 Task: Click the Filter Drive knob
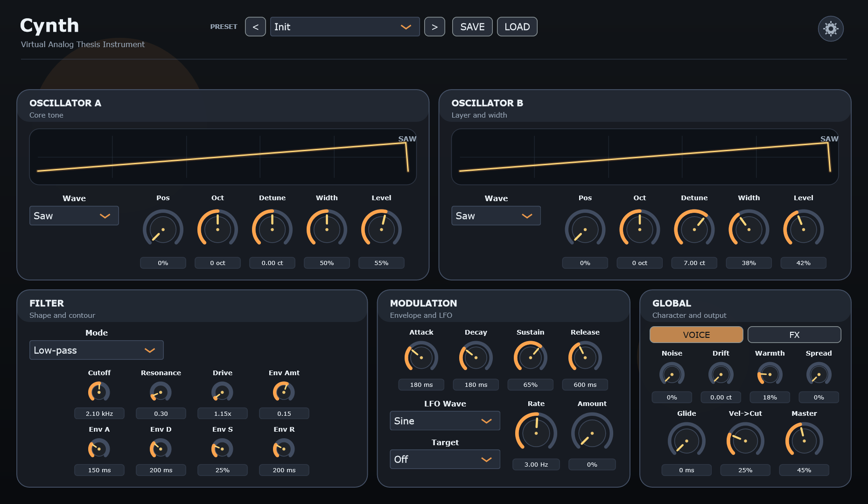click(222, 392)
